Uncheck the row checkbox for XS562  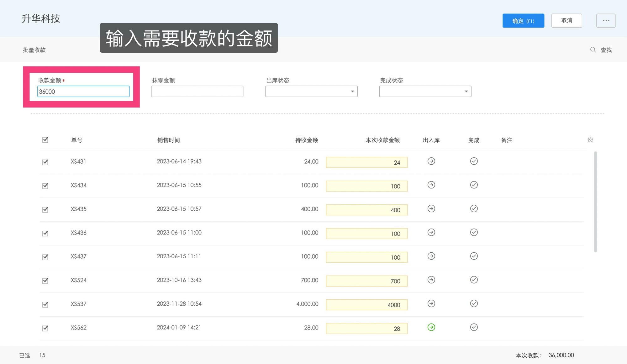[45, 327]
